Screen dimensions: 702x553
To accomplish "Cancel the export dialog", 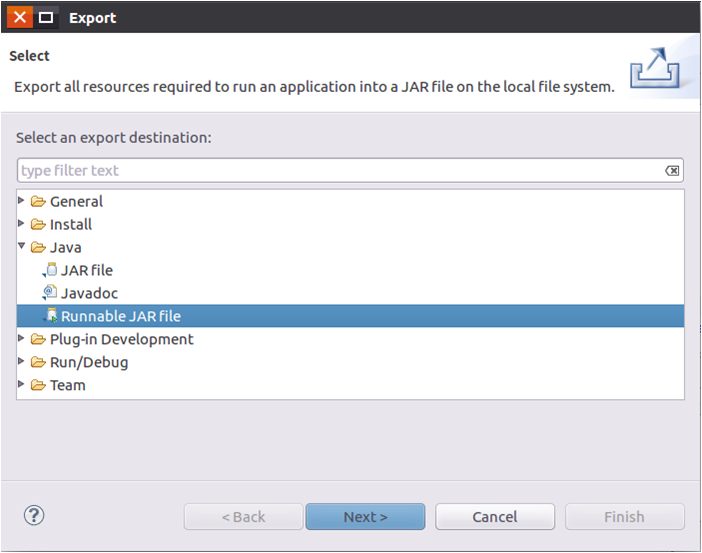I will [495, 517].
